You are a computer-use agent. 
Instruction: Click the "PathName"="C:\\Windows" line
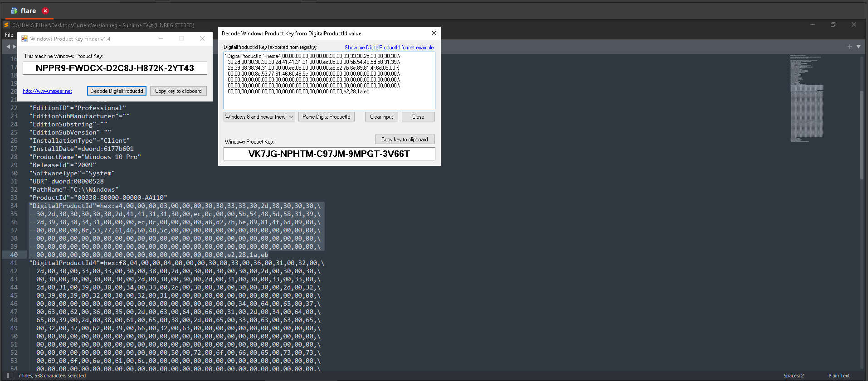(x=74, y=189)
